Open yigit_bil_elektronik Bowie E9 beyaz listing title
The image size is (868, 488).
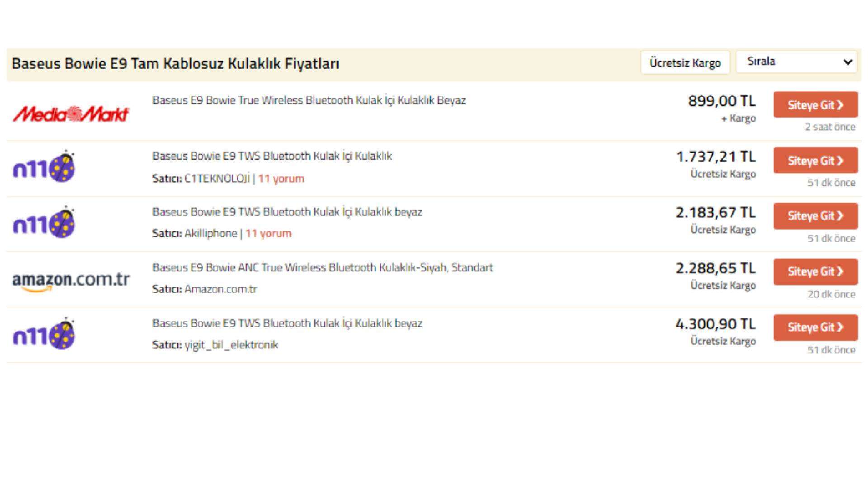pyautogui.click(x=287, y=324)
